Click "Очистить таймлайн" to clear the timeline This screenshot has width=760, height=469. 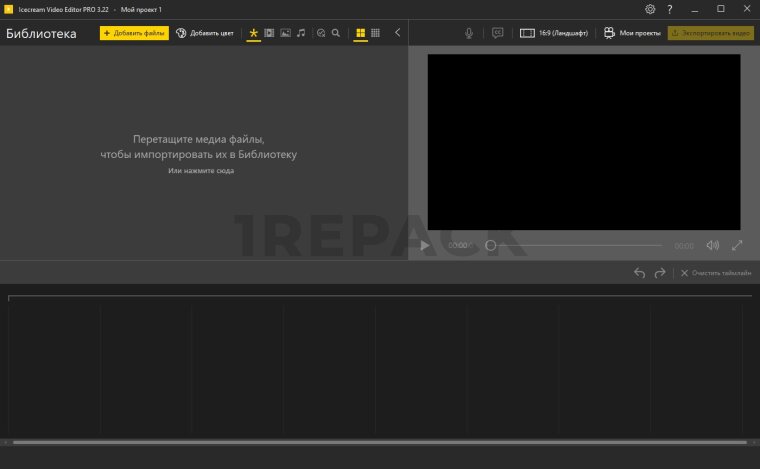point(715,273)
